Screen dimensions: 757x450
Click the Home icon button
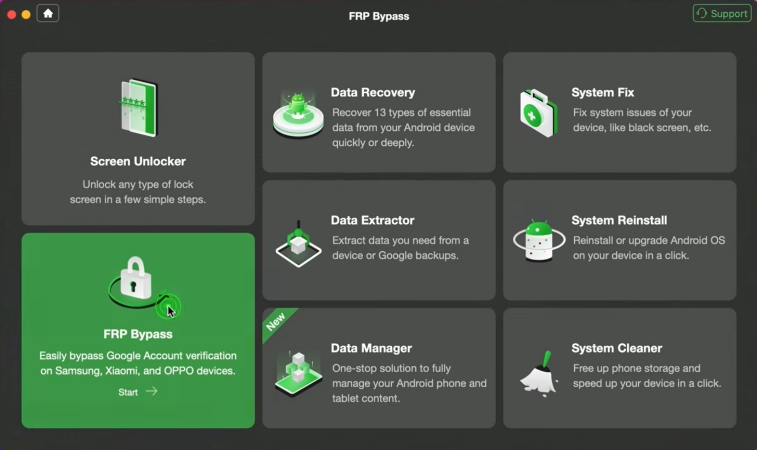tap(48, 14)
